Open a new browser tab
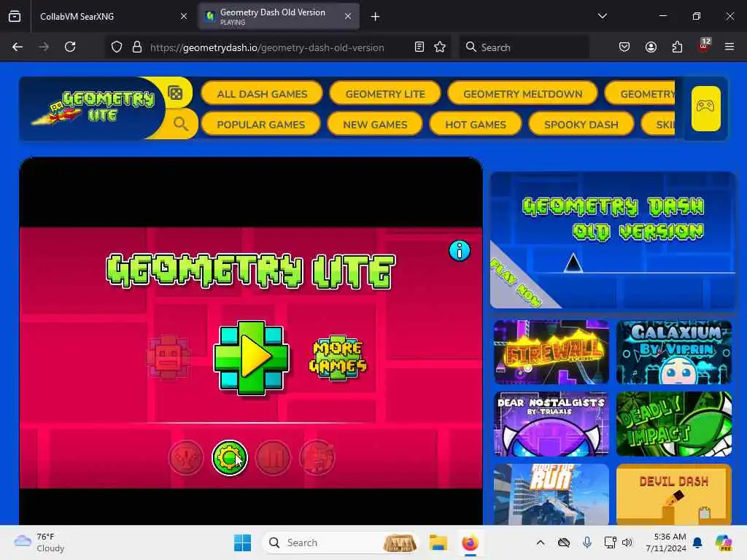Screen dimensions: 747x560 pos(375,17)
